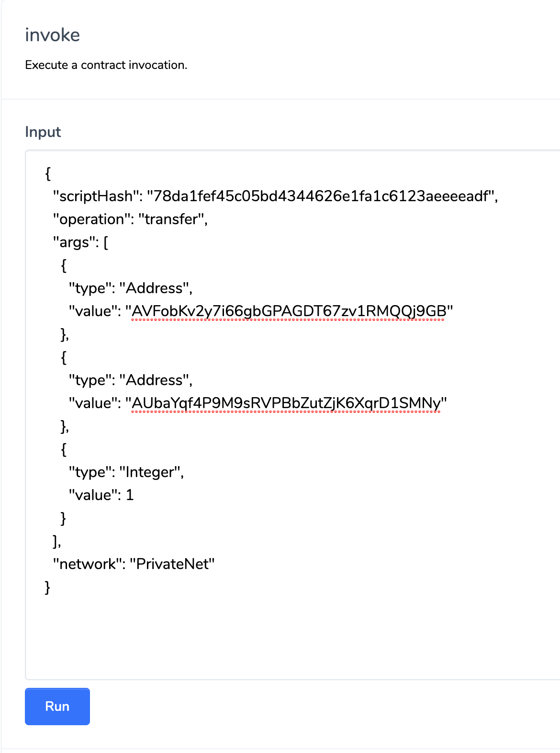Click the blue Run button

(x=57, y=706)
